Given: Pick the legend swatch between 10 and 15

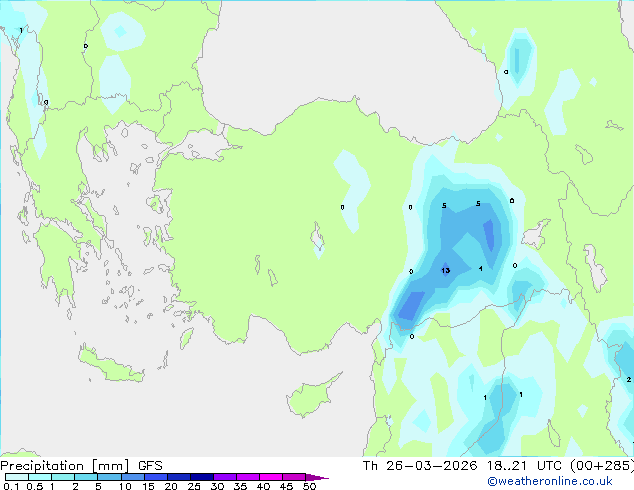Looking at the screenshot, I should coord(133,477).
